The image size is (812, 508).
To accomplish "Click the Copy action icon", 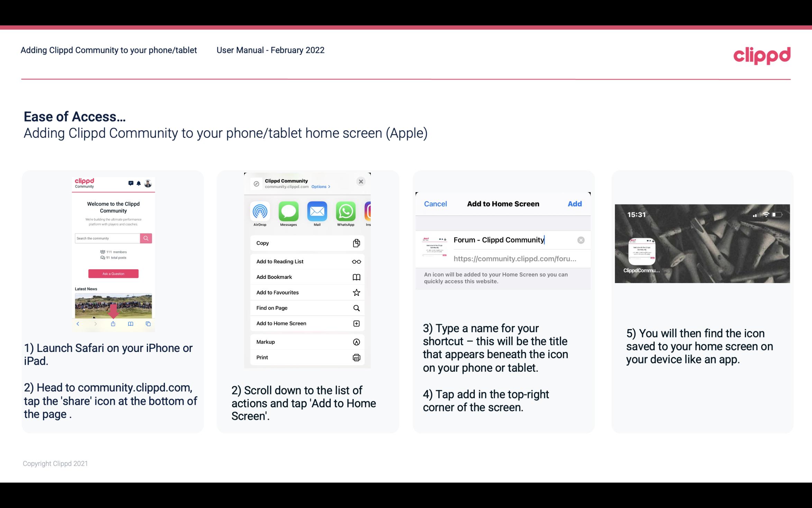I will [x=356, y=243].
